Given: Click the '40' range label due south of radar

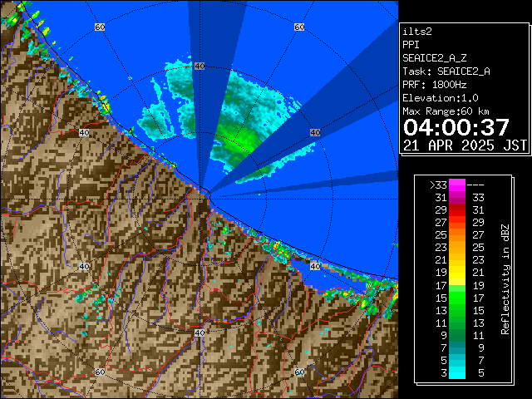Looking at the screenshot, I should tap(199, 332).
